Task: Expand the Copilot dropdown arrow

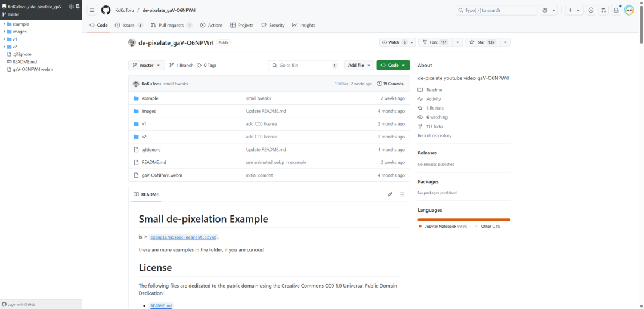Action: pos(553,10)
